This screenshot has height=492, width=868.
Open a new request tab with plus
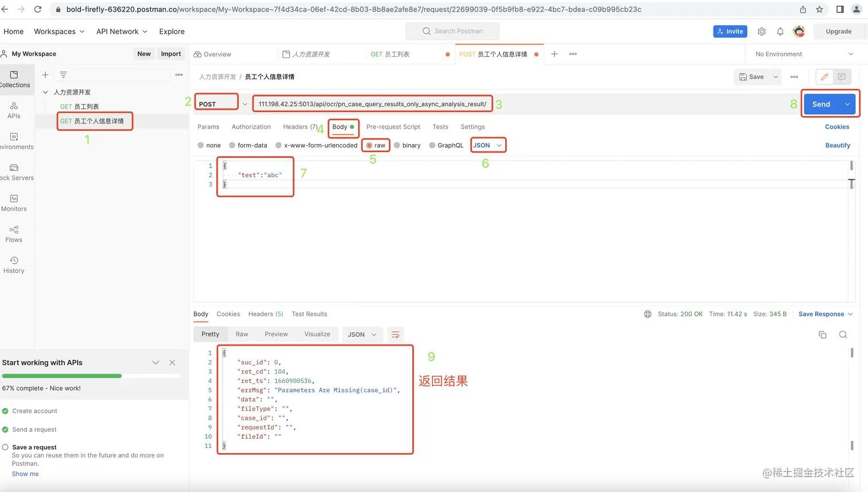pyautogui.click(x=554, y=54)
